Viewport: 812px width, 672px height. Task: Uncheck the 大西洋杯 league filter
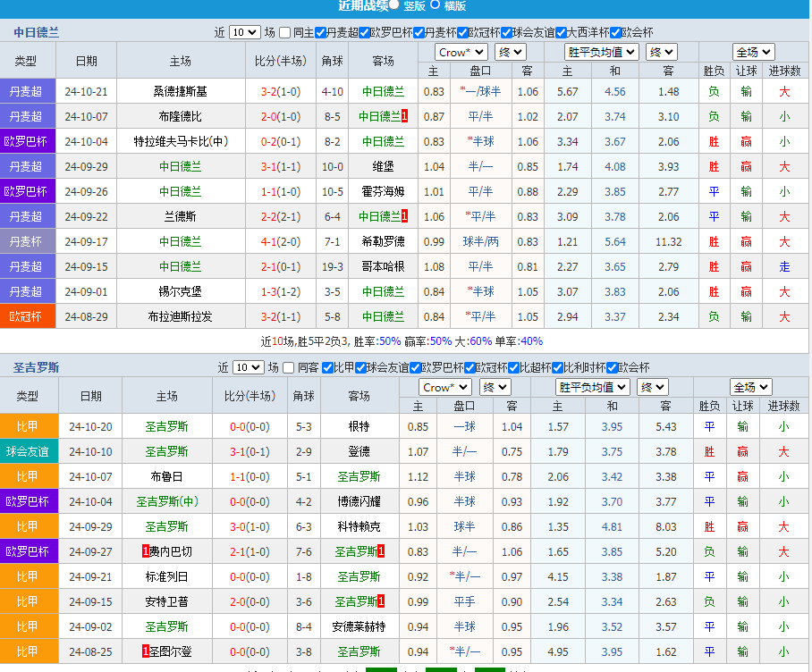point(561,32)
